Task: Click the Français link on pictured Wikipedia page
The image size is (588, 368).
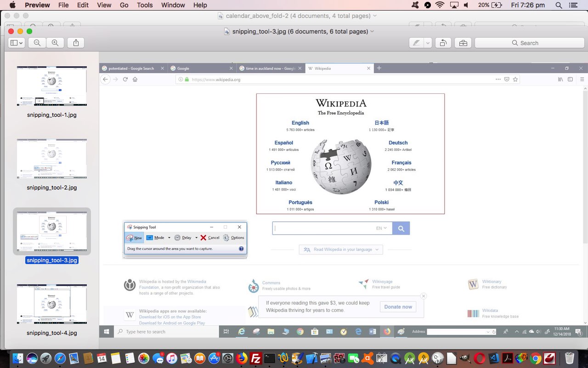Action: click(x=401, y=162)
